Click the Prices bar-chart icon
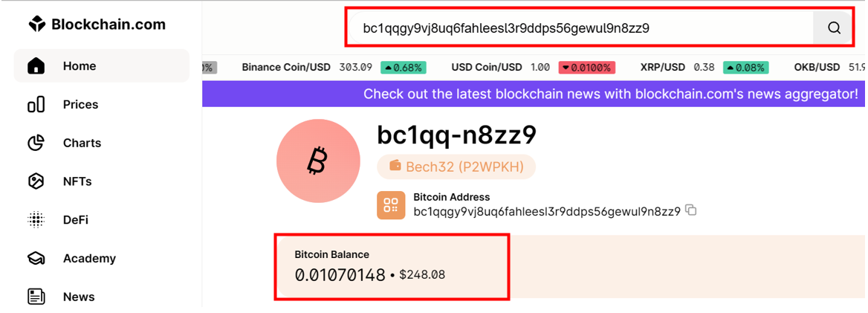The image size is (868, 313). tap(36, 105)
